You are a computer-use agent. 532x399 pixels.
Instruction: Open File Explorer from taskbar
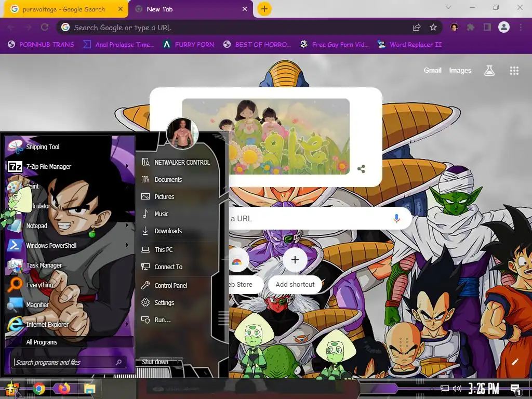coord(89,389)
